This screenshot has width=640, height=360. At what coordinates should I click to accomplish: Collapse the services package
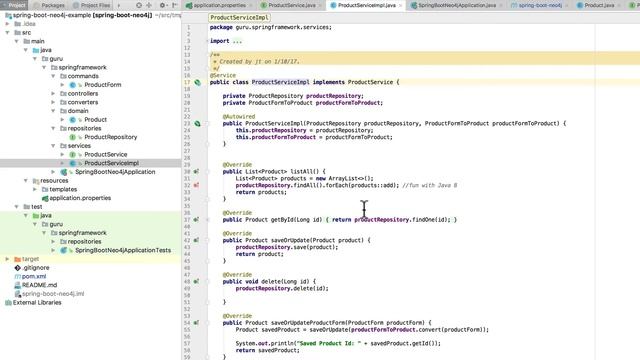tap(53, 146)
